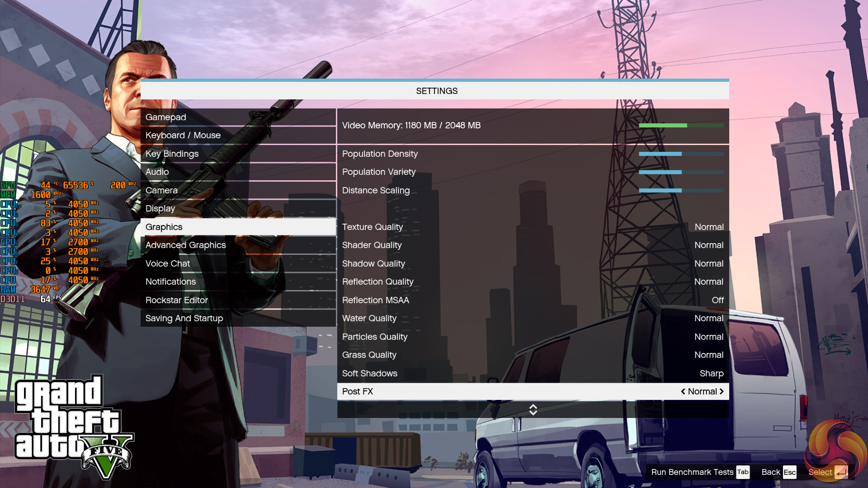Adjust the Population Density slider
The image size is (868, 488).
pyautogui.click(x=681, y=154)
